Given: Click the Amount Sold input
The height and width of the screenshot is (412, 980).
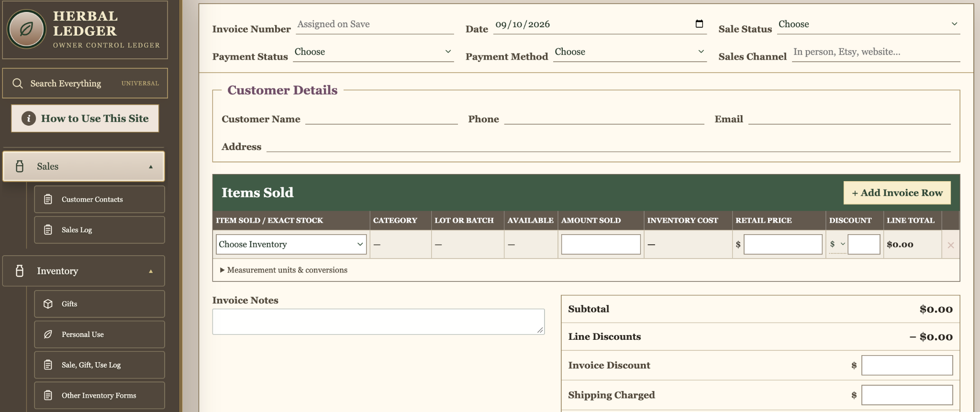Looking at the screenshot, I should tap(601, 244).
